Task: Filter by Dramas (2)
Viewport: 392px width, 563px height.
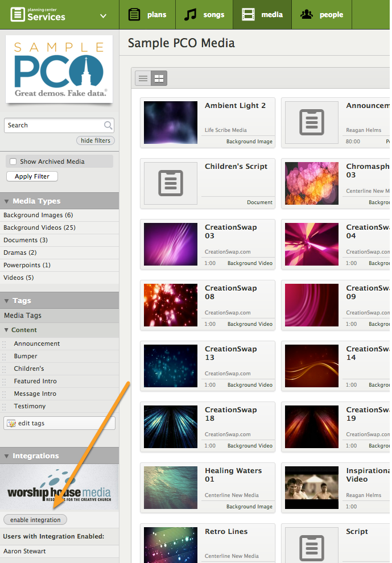Action: [20, 252]
